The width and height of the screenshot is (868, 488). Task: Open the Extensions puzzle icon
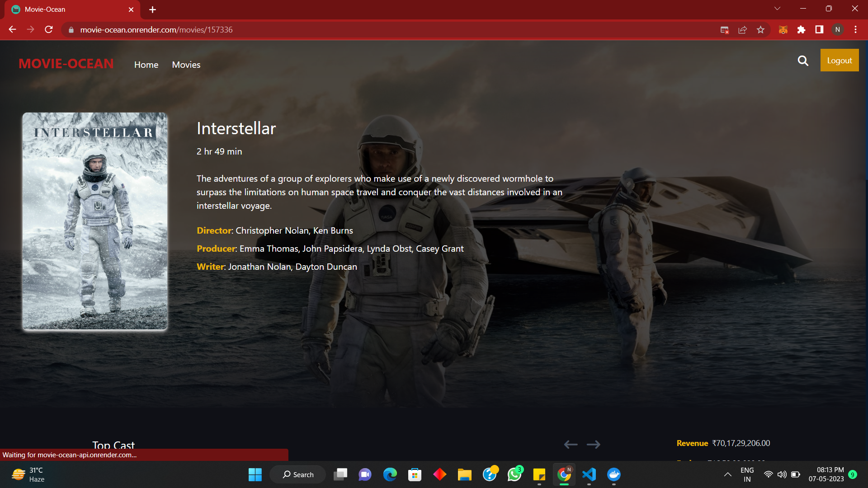click(x=801, y=30)
